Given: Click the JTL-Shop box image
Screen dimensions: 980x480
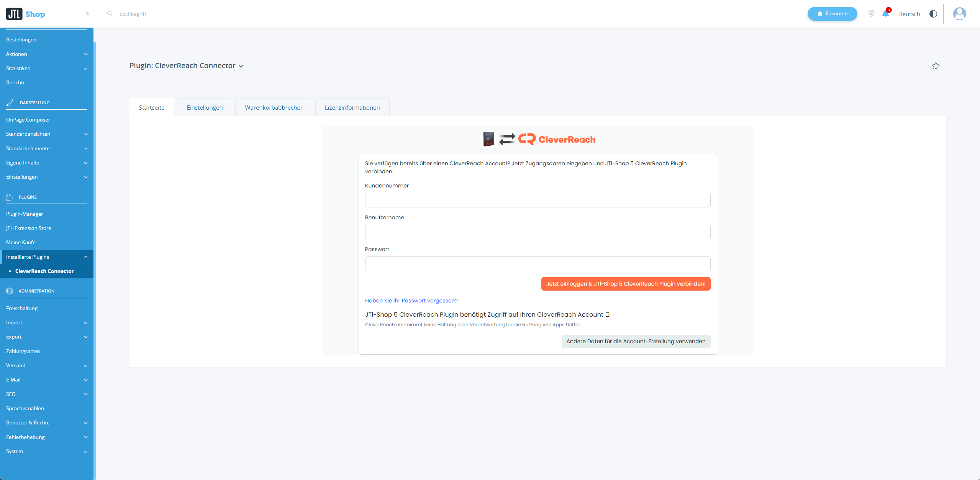Looking at the screenshot, I should pos(488,139).
